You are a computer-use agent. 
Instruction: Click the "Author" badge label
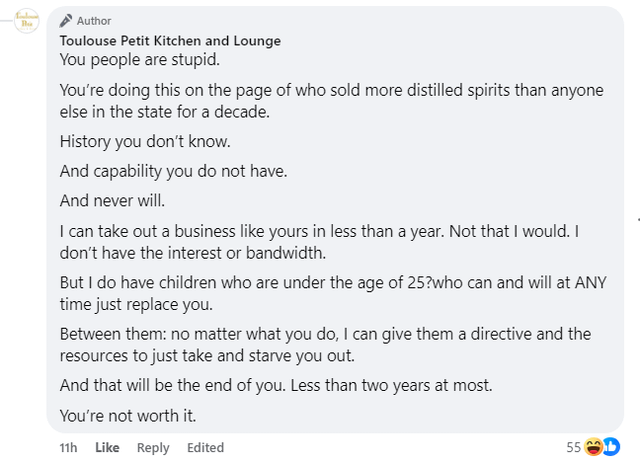pyautogui.click(x=94, y=21)
